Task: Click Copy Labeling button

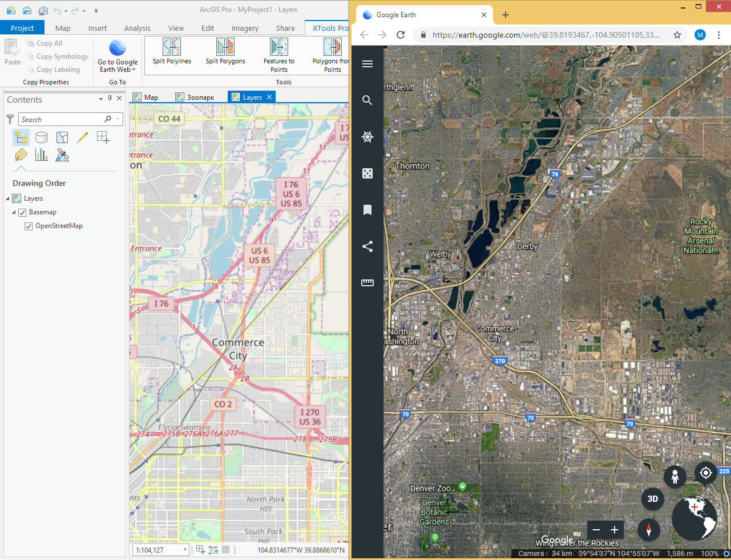Action: (x=53, y=70)
